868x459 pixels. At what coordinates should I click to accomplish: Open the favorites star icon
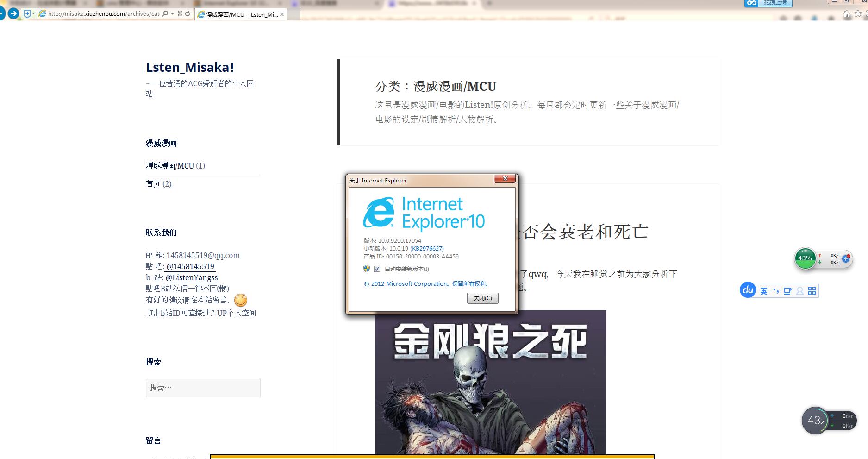coord(858,14)
